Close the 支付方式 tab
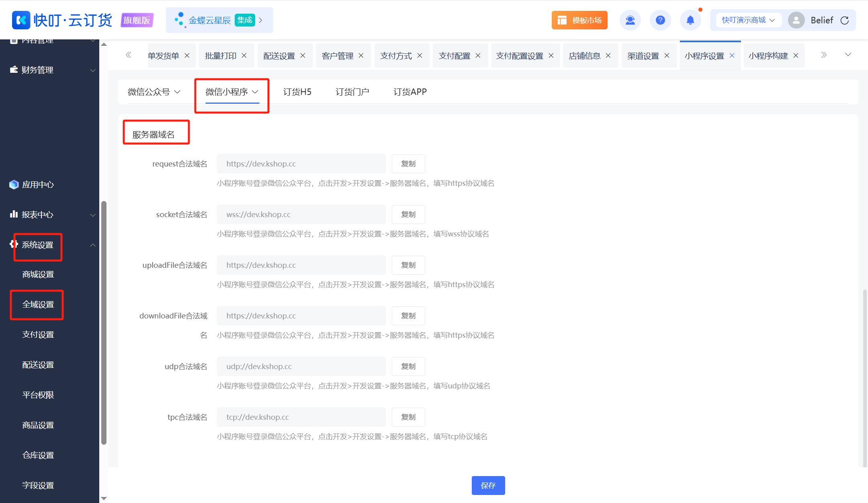Screen dimensions: 868x503 pyautogui.click(x=420, y=55)
